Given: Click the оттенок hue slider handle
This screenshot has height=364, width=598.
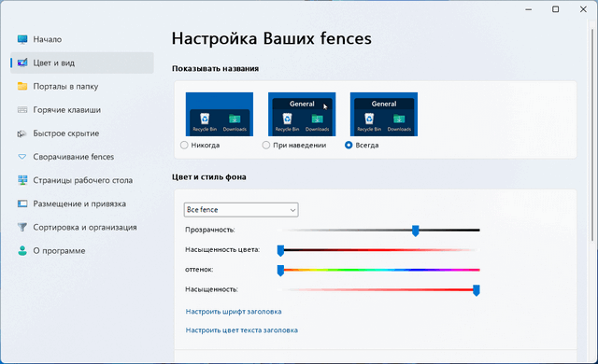Looking at the screenshot, I should [280, 271].
